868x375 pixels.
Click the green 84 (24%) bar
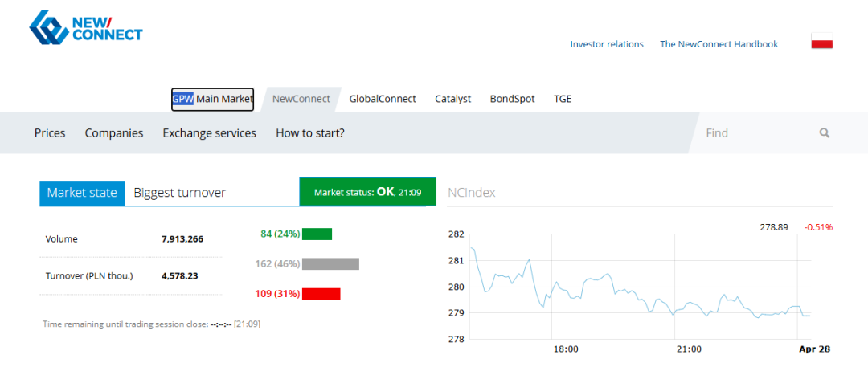[x=317, y=234]
